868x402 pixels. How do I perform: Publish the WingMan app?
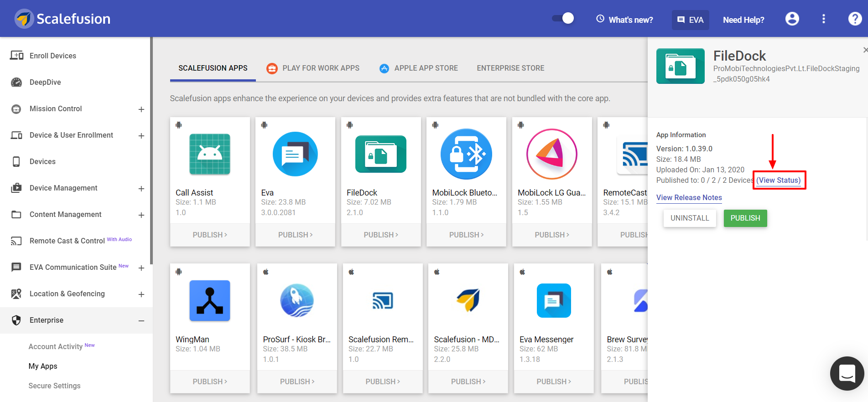tap(210, 381)
